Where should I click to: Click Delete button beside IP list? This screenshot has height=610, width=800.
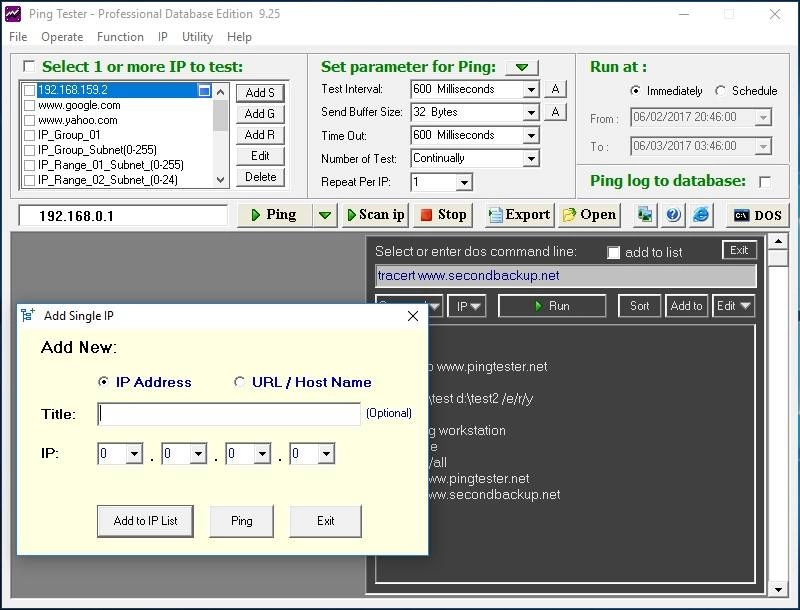click(x=260, y=177)
